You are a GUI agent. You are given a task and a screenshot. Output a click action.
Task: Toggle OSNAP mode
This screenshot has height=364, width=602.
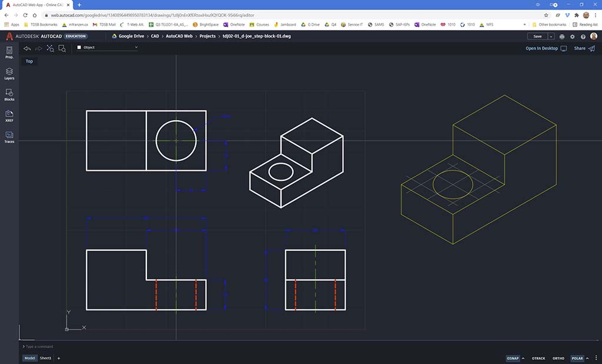pyautogui.click(x=513, y=358)
